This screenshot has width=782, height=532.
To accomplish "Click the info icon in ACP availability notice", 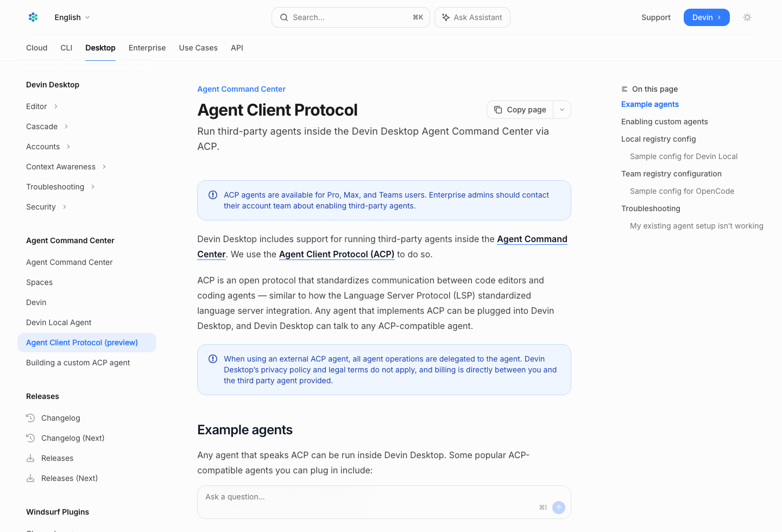I will tap(213, 195).
